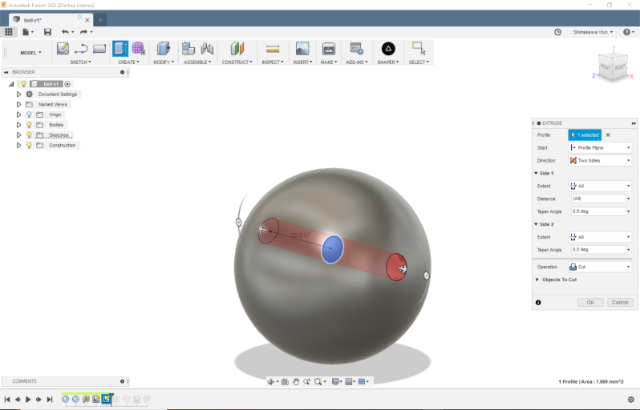The width and height of the screenshot is (640, 410).
Task: Undo the last action
Action: pos(65,32)
